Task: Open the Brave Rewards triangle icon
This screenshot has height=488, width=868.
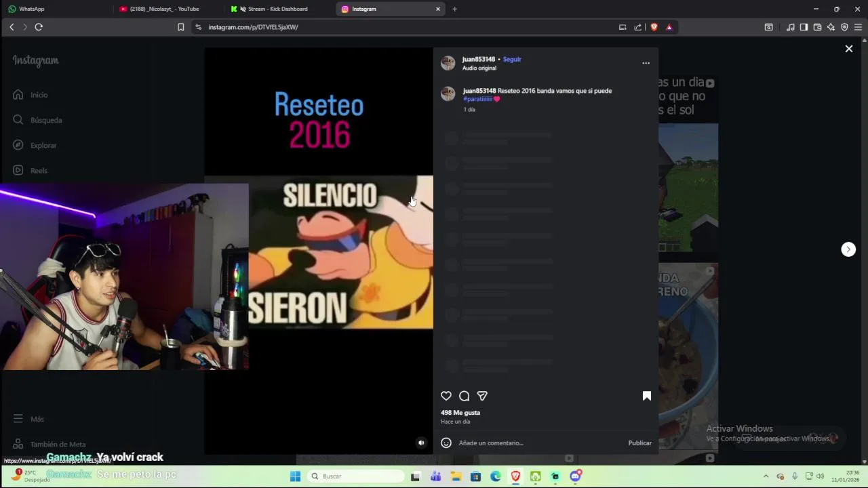Action: point(669,27)
